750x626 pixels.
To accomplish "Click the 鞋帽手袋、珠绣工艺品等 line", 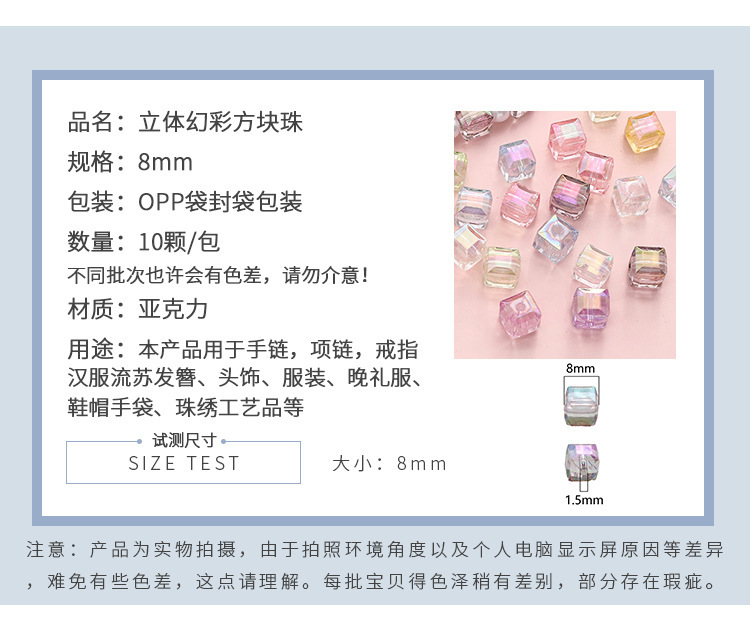I will (x=186, y=407).
